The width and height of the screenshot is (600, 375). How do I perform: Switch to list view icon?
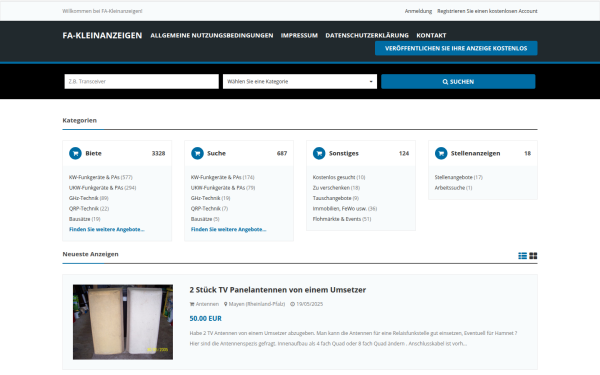(522, 256)
